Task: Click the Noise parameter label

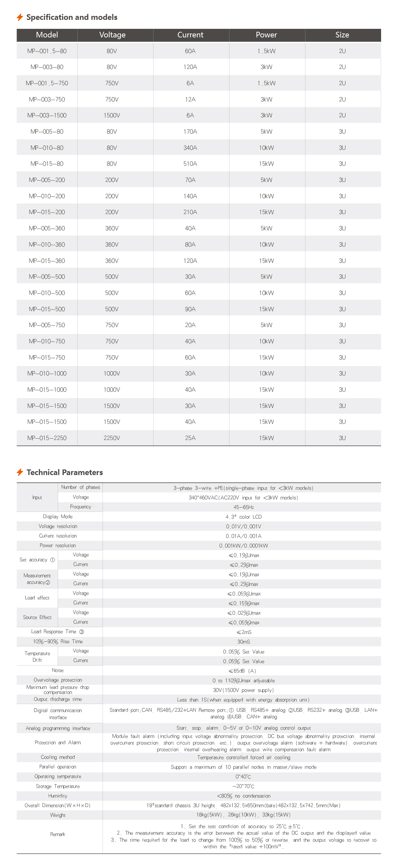Action: pyautogui.click(x=58, y=671)
